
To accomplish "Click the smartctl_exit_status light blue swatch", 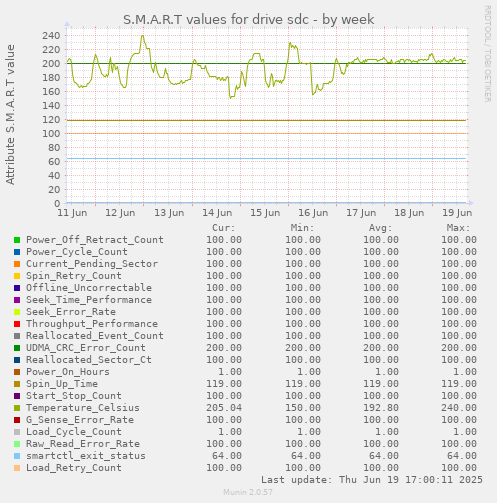I will 17,456.
